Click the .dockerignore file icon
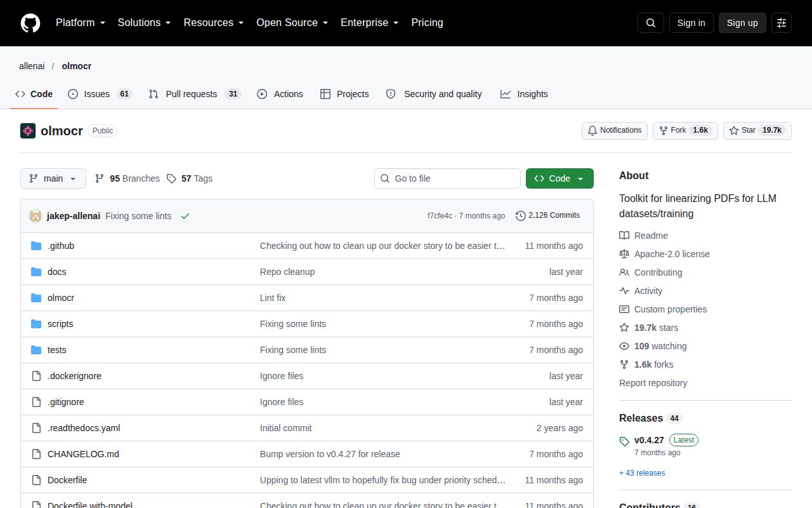812x508 pixels. click(x=36, y=376)
